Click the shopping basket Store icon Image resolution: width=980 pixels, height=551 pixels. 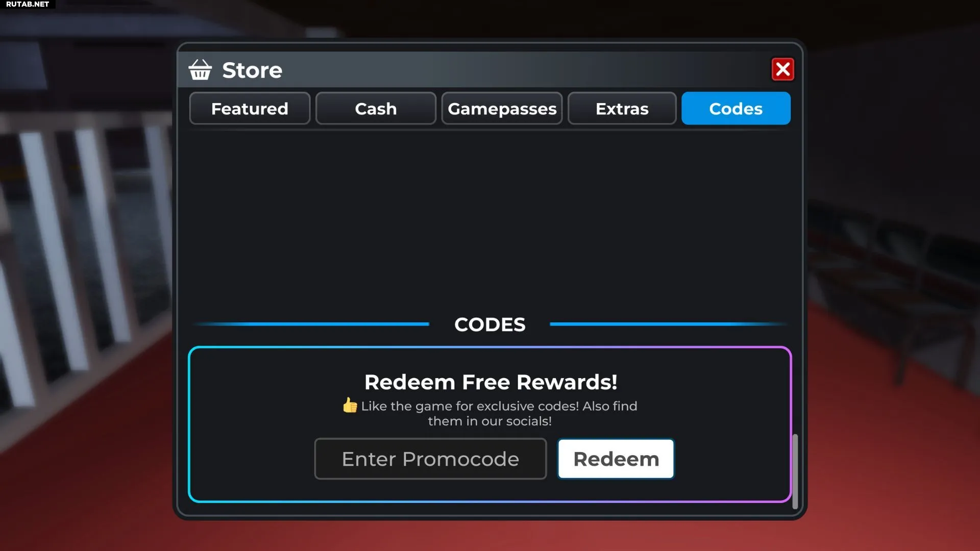200,70
